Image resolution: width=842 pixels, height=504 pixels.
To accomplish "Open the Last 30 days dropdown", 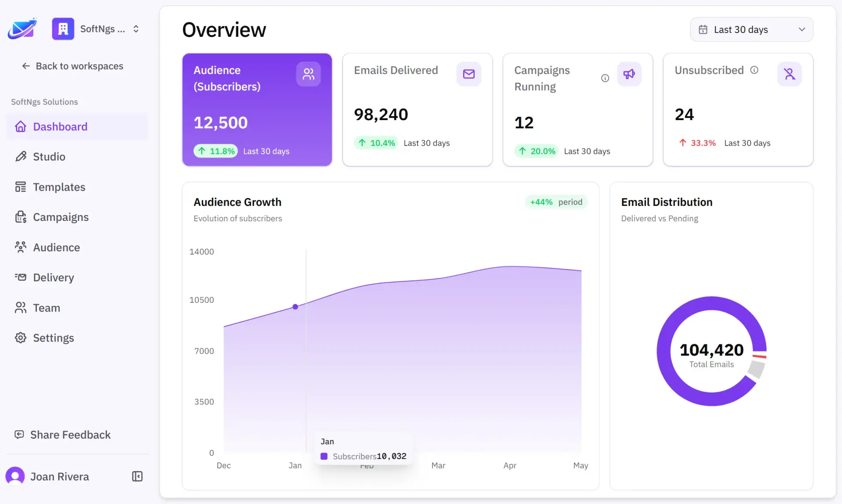I will (752, 29).
